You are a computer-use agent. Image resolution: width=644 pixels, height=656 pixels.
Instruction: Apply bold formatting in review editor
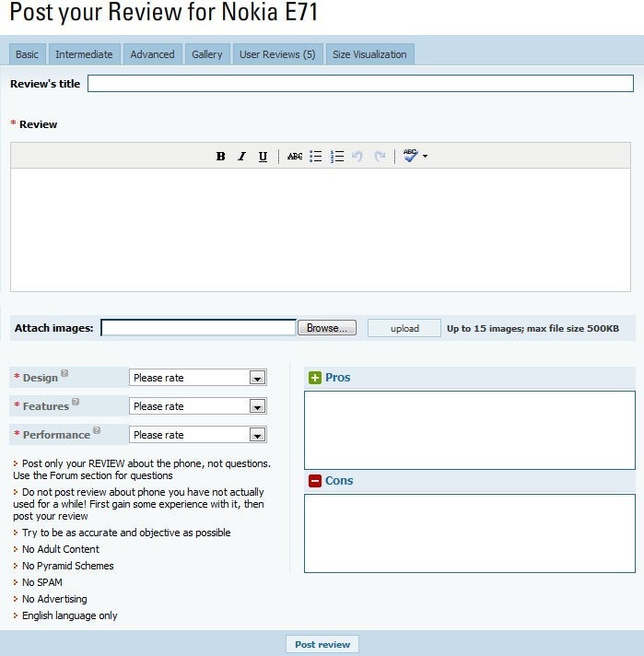(220, 156)
